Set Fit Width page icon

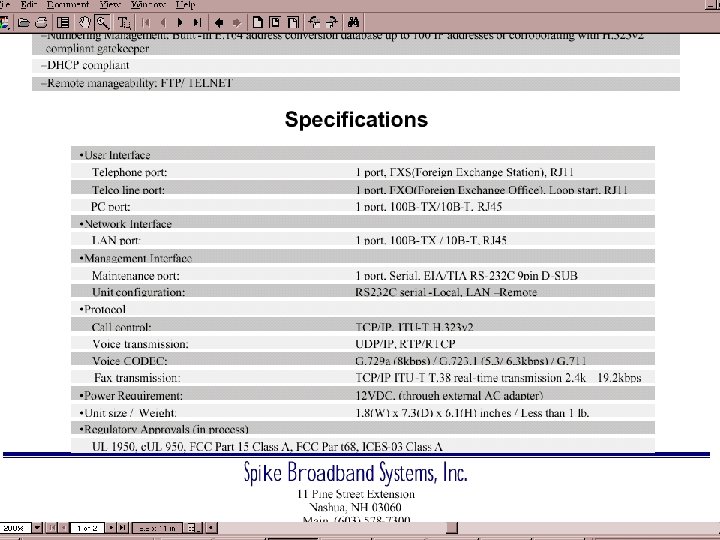tap(292, 22)
